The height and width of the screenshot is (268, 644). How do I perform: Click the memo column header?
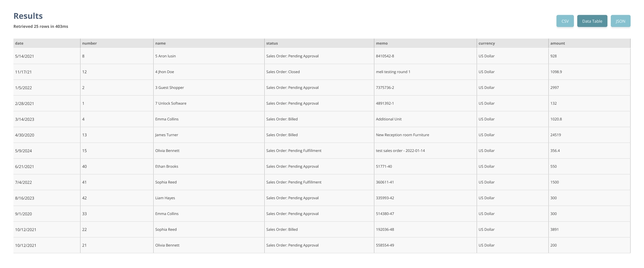(382, 43)
